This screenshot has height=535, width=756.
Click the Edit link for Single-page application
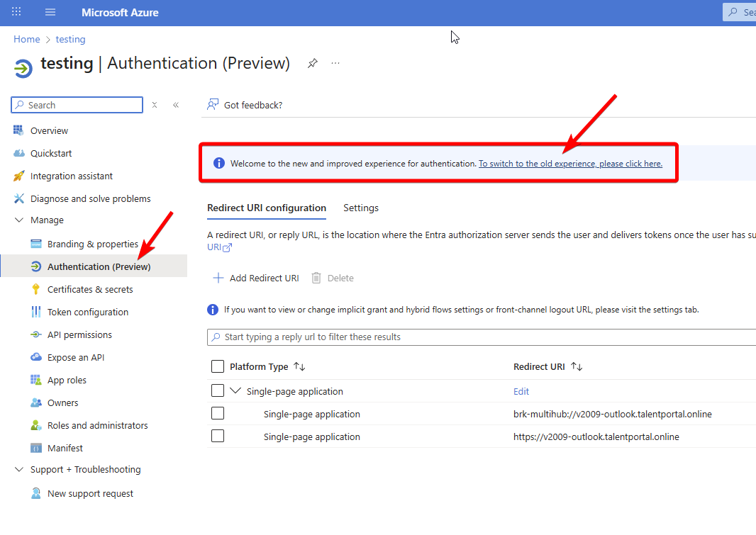click(521, 391)
